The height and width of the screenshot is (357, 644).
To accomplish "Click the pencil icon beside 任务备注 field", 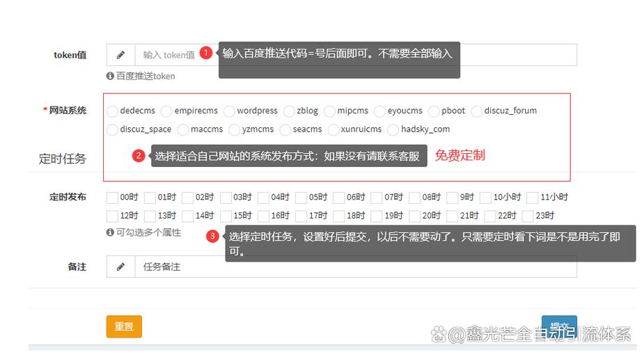I will click(x=120, y=267).
